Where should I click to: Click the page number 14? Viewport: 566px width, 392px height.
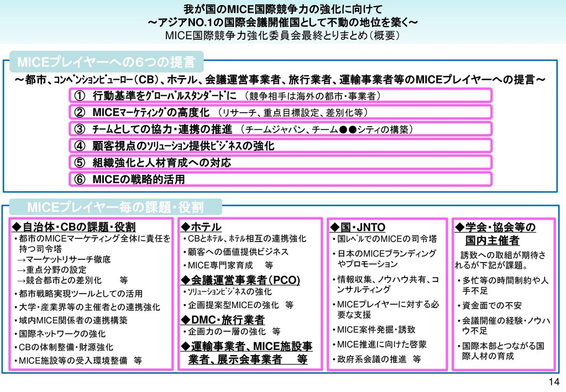[x=554, y=382]
